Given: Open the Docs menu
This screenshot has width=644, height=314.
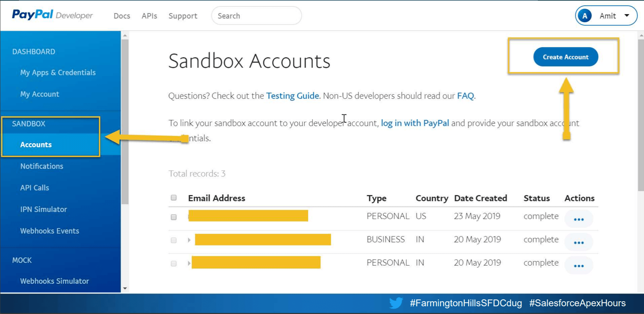Looking at the screenshot, I should pyautogui.click(x=122, y=16).
